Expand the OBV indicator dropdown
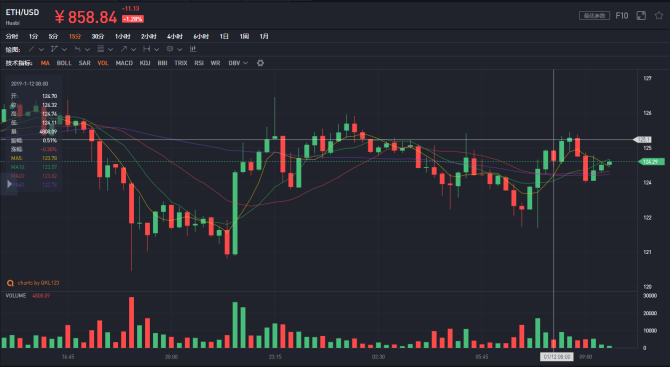Screen dimensions: 670x367 point(238,63)
